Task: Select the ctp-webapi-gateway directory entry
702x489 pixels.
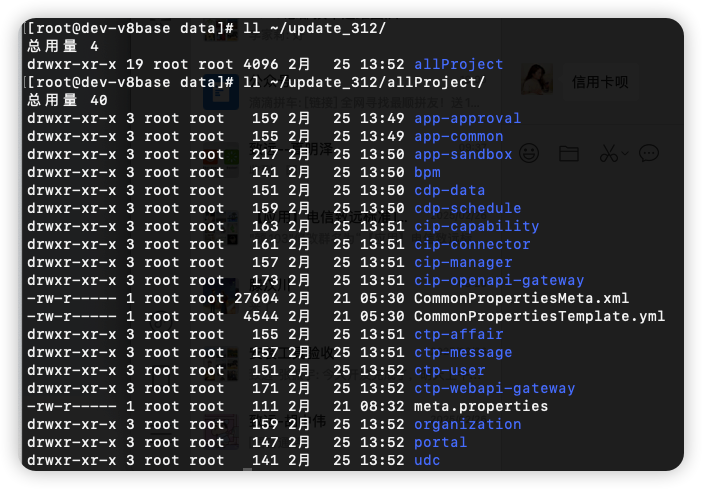Action: click(x=494, y=389)
